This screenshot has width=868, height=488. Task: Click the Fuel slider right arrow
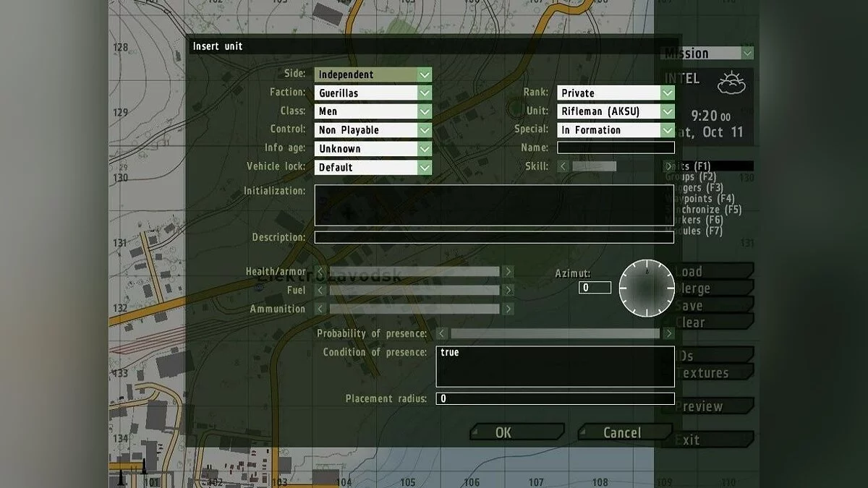[x=509, y=291]
